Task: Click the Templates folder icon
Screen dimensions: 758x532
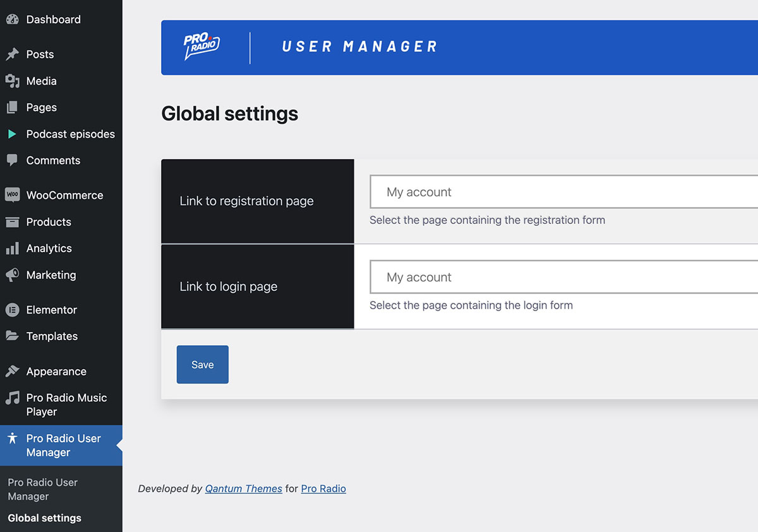Action: click(x=12, y=336)
